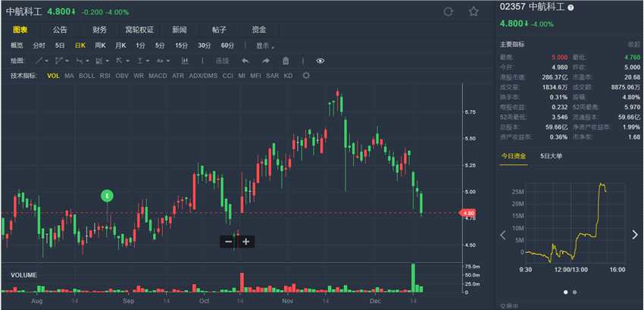Open the 显示 display dropdown
Image resolution: width=644 pixels, height=310 pixels.
[265, 45]
